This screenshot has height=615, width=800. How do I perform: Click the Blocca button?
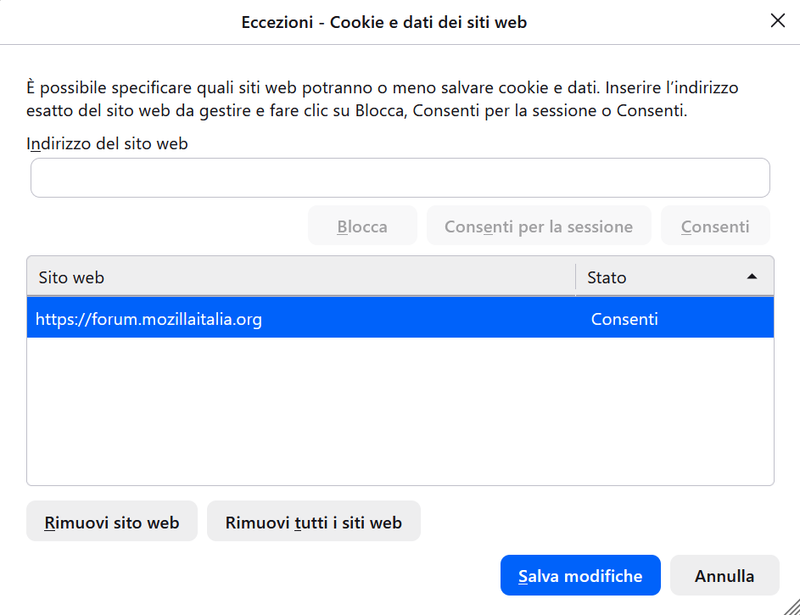362,226
